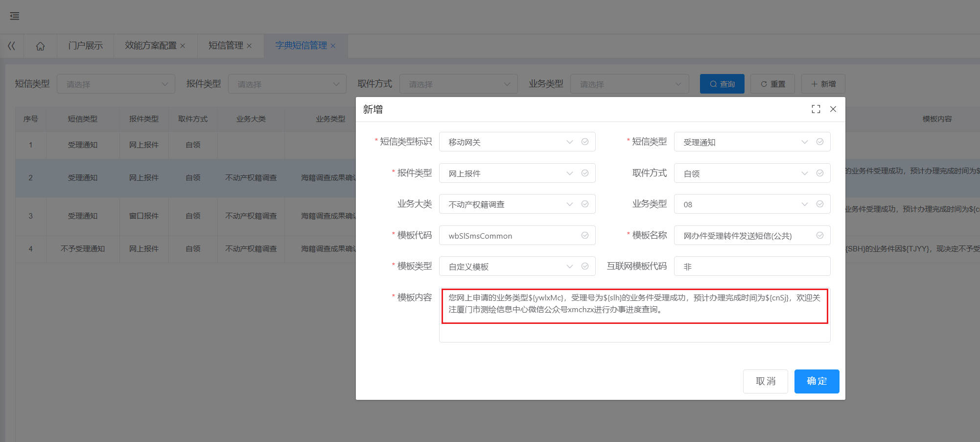Click the home tab icon

40,46
